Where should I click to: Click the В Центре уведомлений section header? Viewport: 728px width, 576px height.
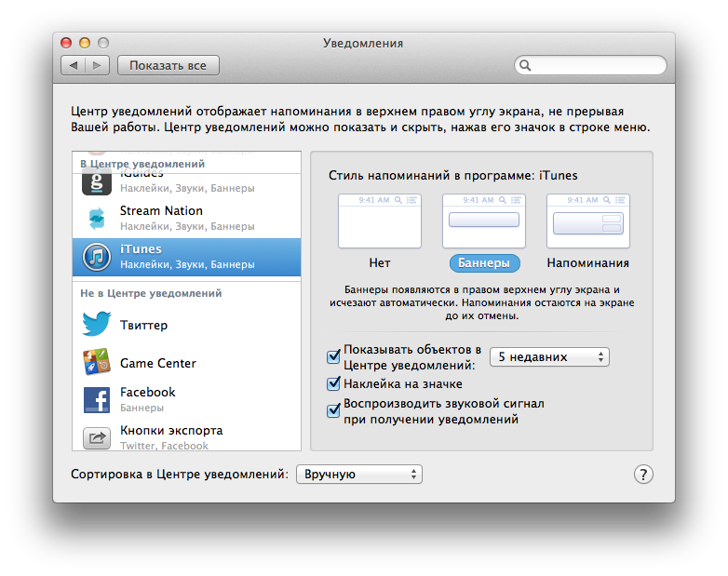click(142, 165)
